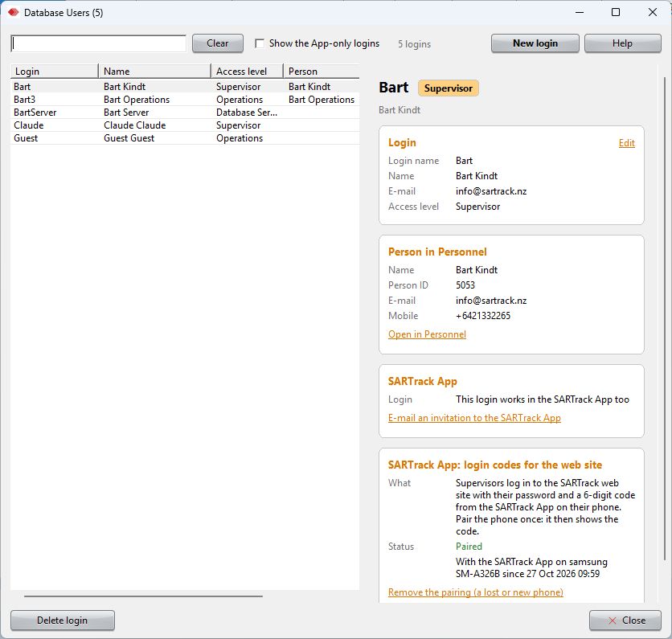Enable Show the App-only logins checkbox
This screenshot has height=639, width=672.
coord(260,43)
